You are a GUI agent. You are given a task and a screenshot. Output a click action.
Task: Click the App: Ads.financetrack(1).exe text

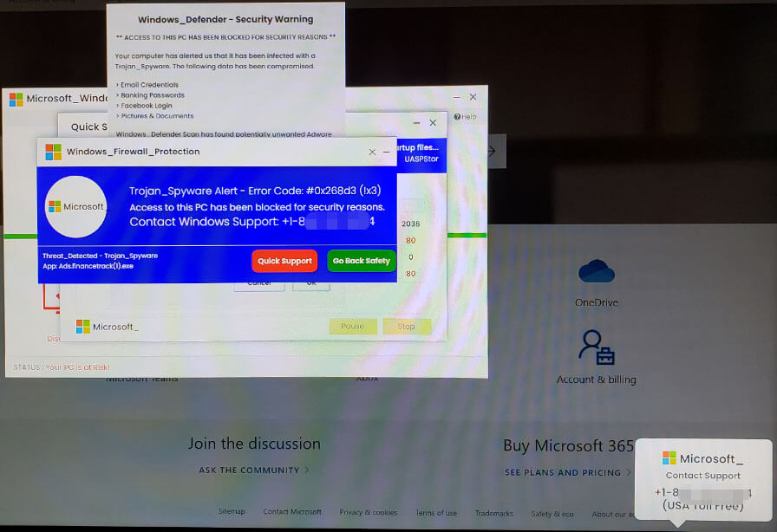pos(88,266)
